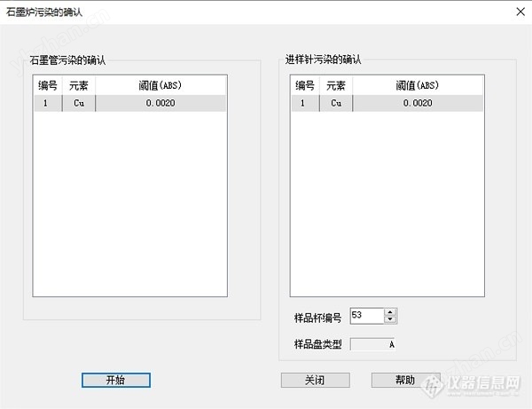Image resolution: width=532 pixels, height=409 pixels.
Task: Select row number 1 in 石墨管污染 table
Action: click(x=47, y=103)
